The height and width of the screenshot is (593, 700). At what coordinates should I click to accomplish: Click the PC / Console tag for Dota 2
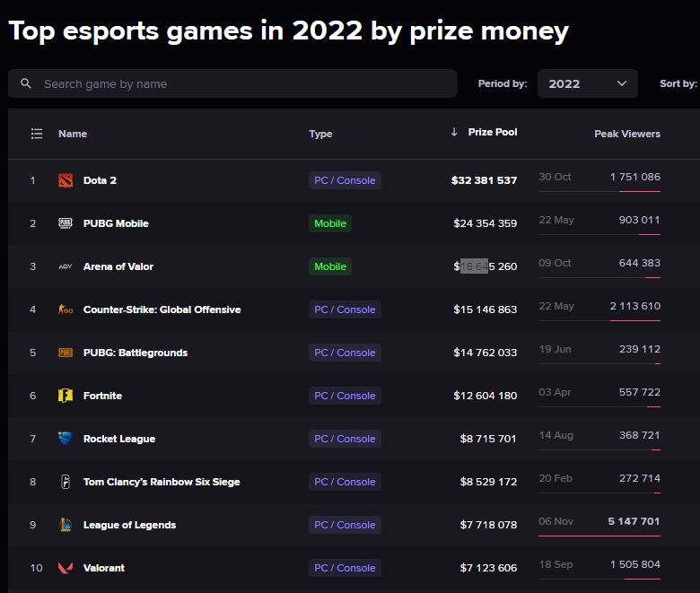(x=345, y=180)
